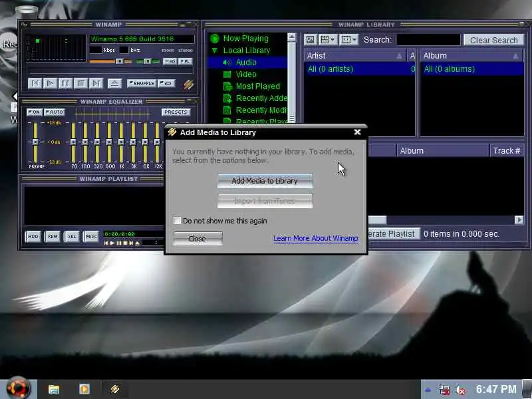Click the Add Media to Library button
The image size is (532, 399).
[x=265, y=181]
